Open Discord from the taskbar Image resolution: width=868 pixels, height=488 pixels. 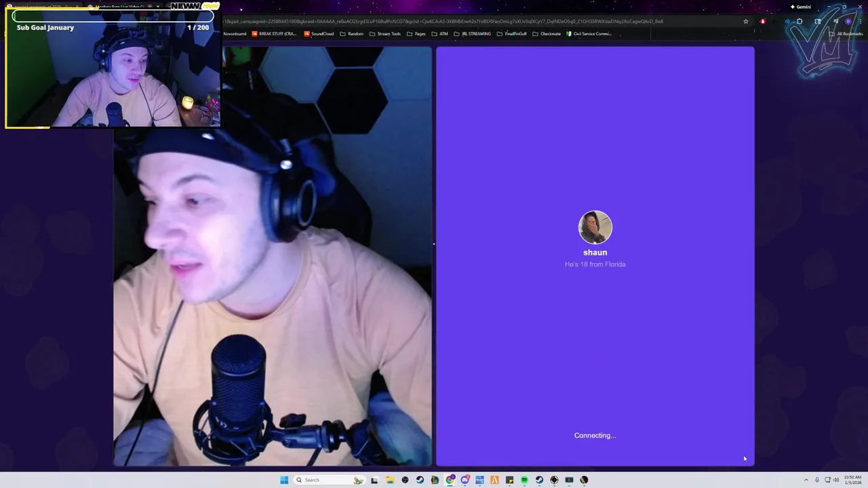(x=465, y=480)
